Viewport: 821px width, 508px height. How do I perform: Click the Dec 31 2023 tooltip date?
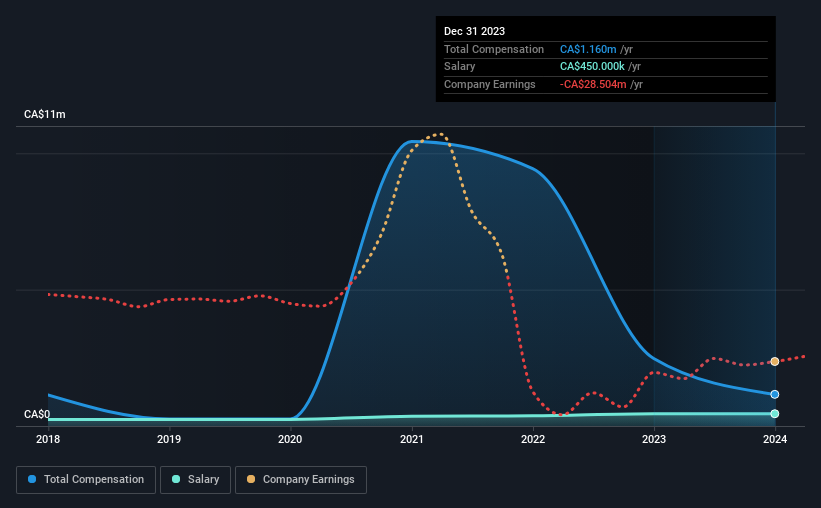[x=474, y=31]
